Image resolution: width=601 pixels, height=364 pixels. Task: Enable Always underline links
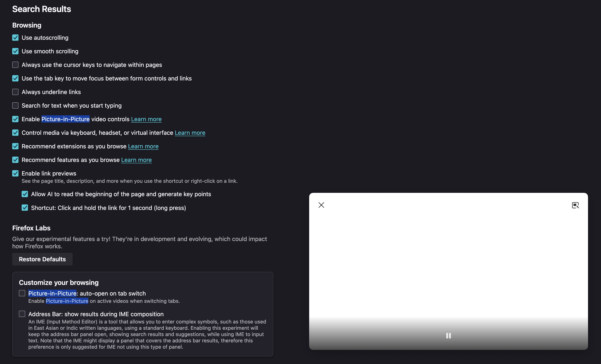[x=15, y=92]
